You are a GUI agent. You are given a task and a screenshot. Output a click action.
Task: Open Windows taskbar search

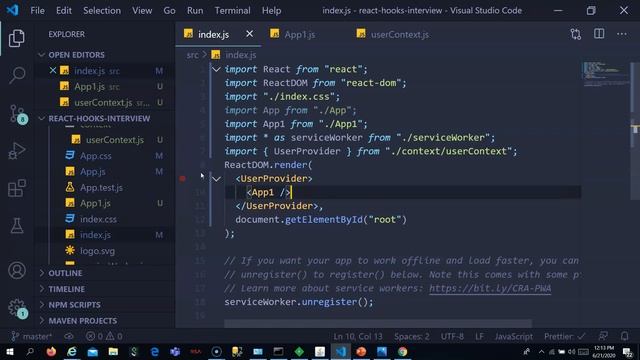coord(30,351)
